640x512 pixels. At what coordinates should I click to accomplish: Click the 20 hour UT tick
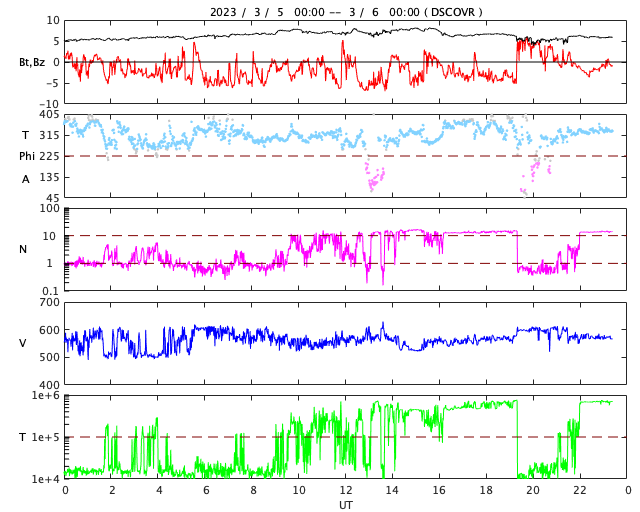pyautogui.click(x=533, y=490)
